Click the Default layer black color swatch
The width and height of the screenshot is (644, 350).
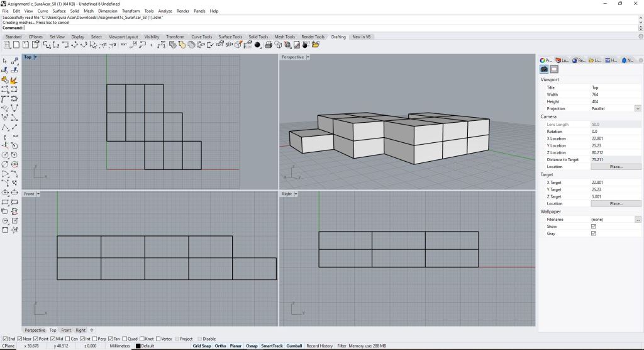pos(138,346)
